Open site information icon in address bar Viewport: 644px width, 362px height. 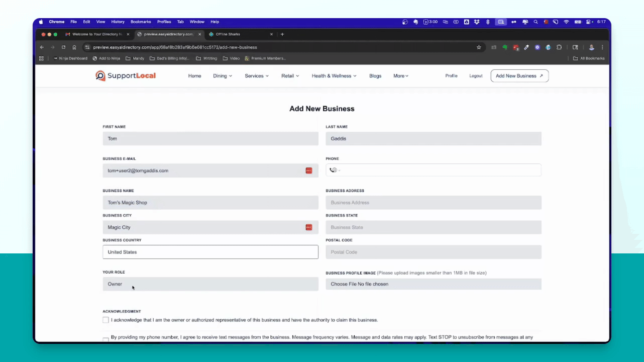(87, 47)
